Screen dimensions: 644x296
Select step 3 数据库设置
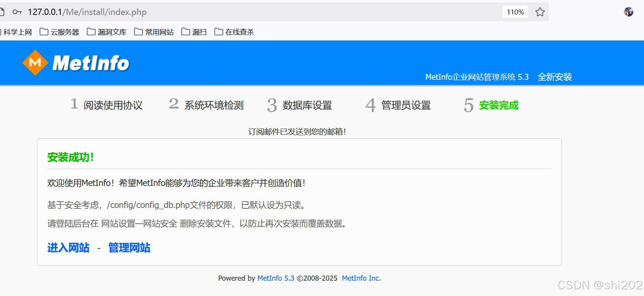click(x=300, y=105)
